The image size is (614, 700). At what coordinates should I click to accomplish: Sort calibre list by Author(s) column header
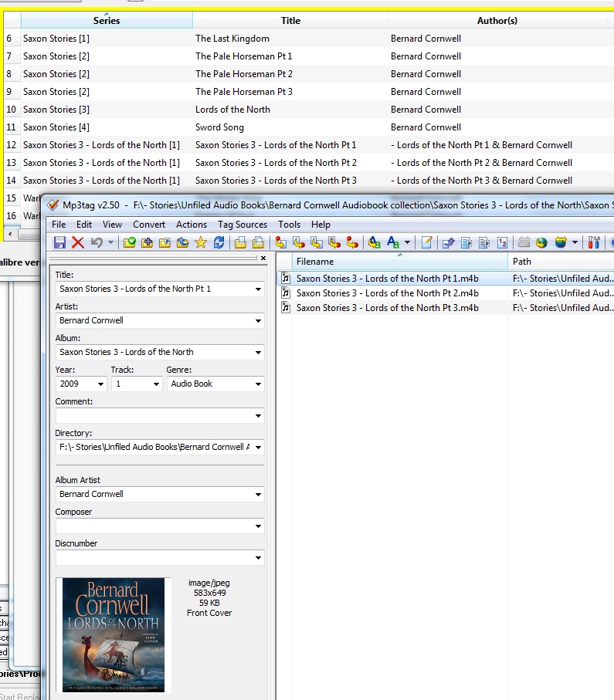point(497,21)
